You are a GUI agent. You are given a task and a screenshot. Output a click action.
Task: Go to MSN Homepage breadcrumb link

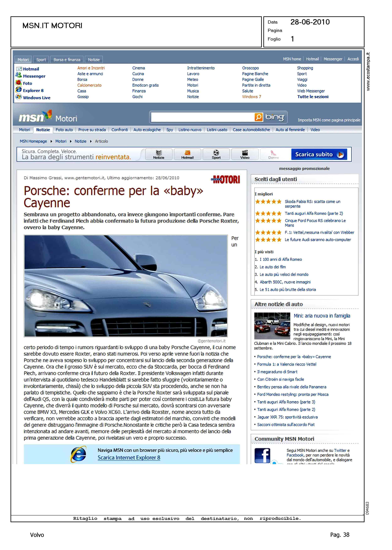[x=33, y=141]
